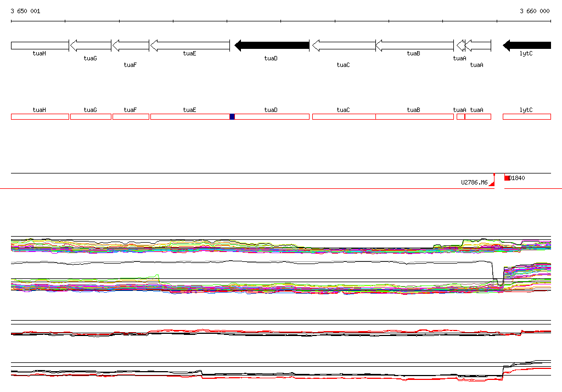Click the U2786.M6 text label
Viewport: 562px width, 392px height.
(474, 182)
